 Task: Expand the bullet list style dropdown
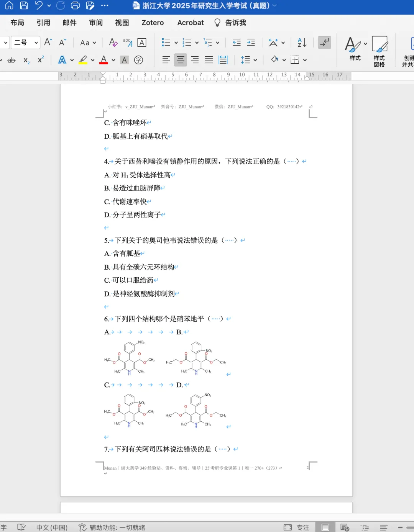tap(175, 43)
